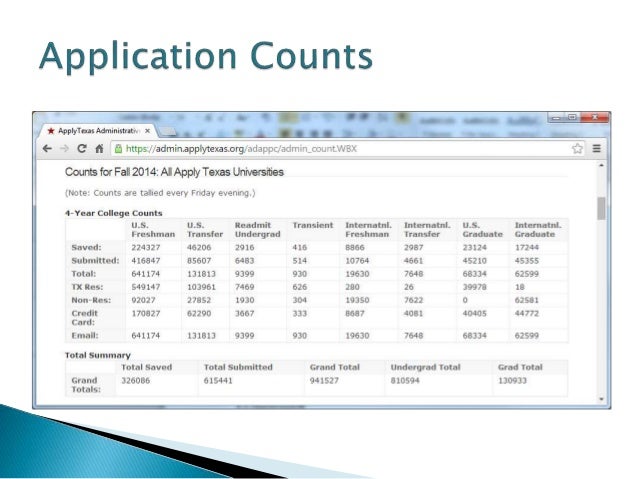The height and width of the screenshot is (479, 638).
Task: Click the TX Res: row label
Action: (x=87, y=287)
